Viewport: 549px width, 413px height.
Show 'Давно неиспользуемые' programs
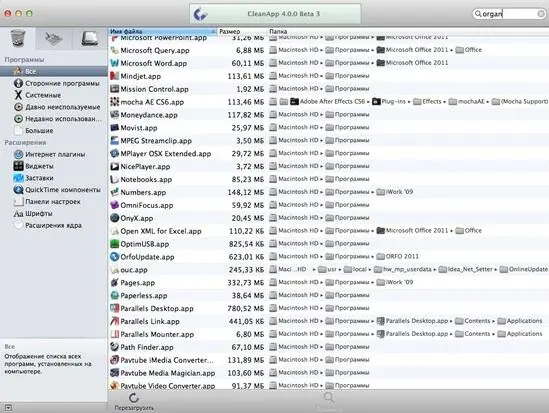click(x=63, y=107)
